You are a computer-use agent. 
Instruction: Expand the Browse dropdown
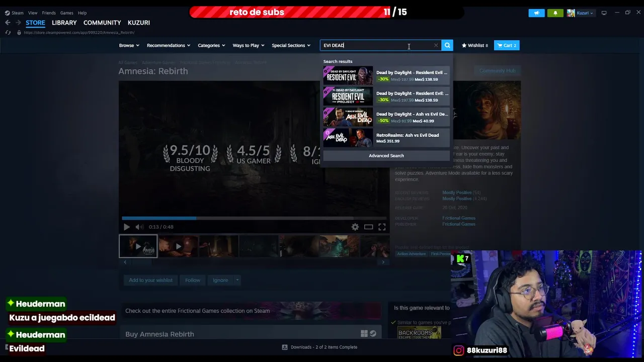(129, 45)
